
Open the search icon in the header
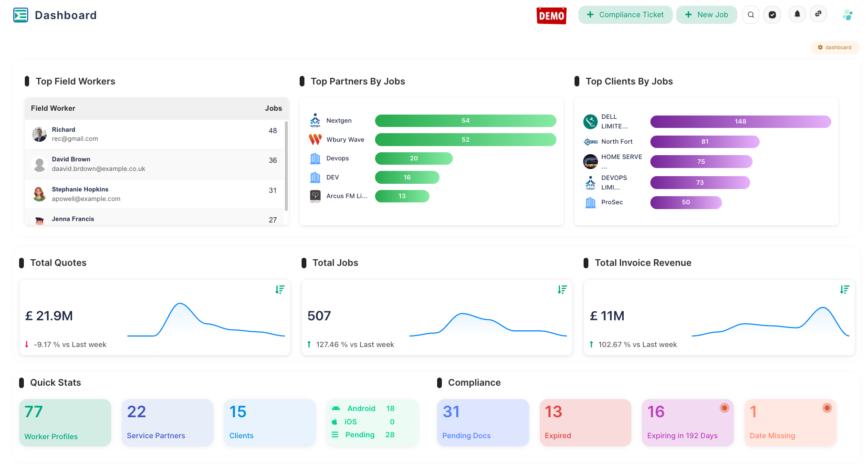[x=751, y=15]
